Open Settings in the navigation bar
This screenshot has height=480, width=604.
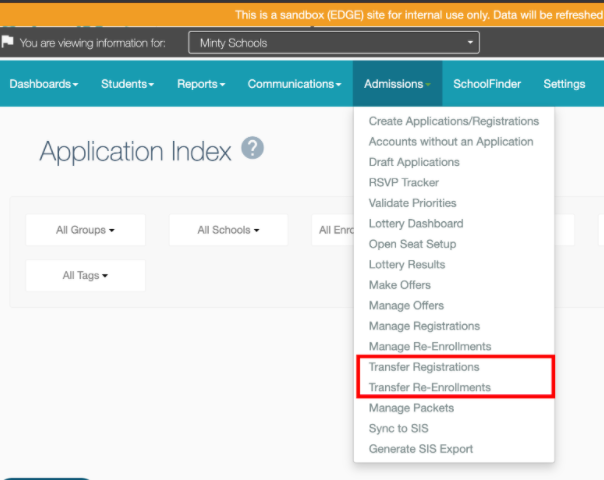pos(564,84)
